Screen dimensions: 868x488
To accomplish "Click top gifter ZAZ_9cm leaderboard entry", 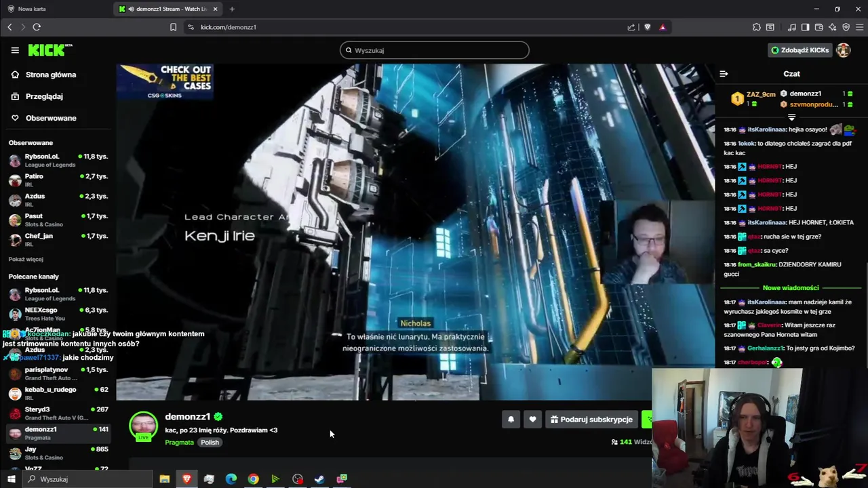I will 753,98.
